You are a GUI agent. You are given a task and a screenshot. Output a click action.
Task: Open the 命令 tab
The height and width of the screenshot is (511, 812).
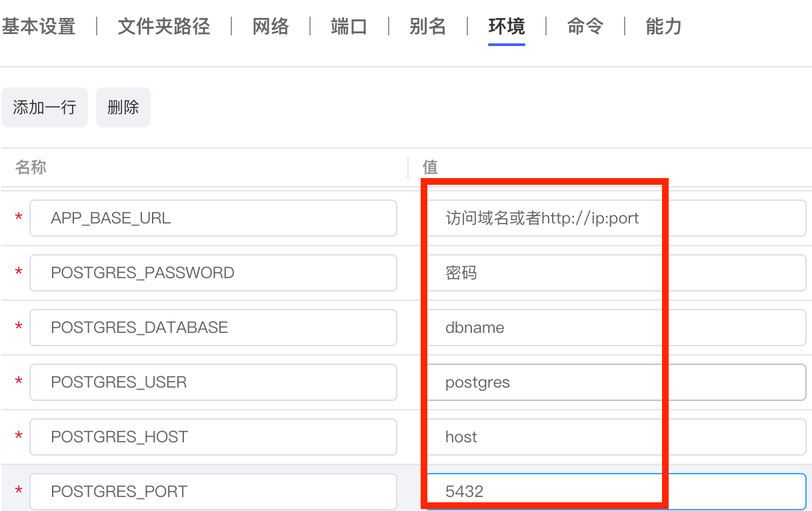(585, 27)
